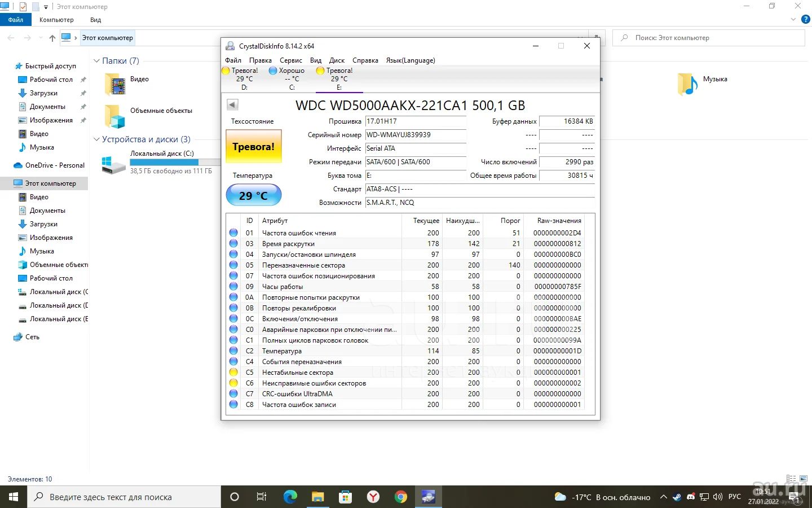Select the 0C Включения/отключения row

[405, 318]
